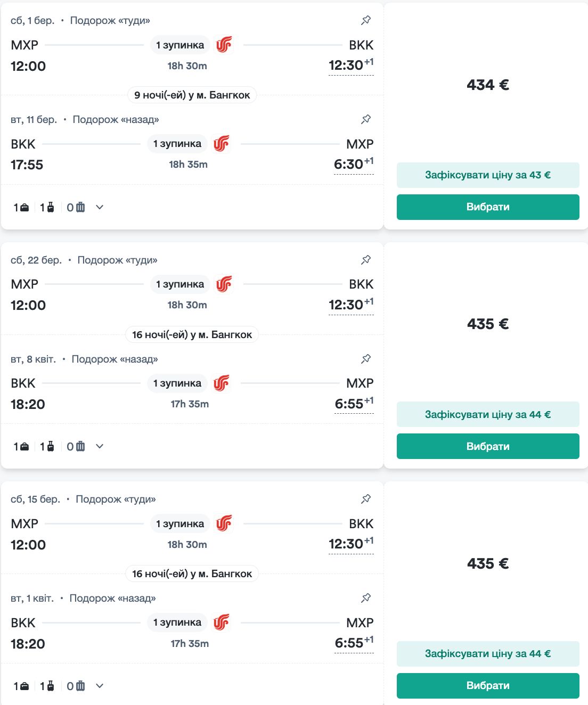Click the 12:30 +1 arrival on 1 бер.
Viewport: 588px width, 705px height.
pos(350,65)
